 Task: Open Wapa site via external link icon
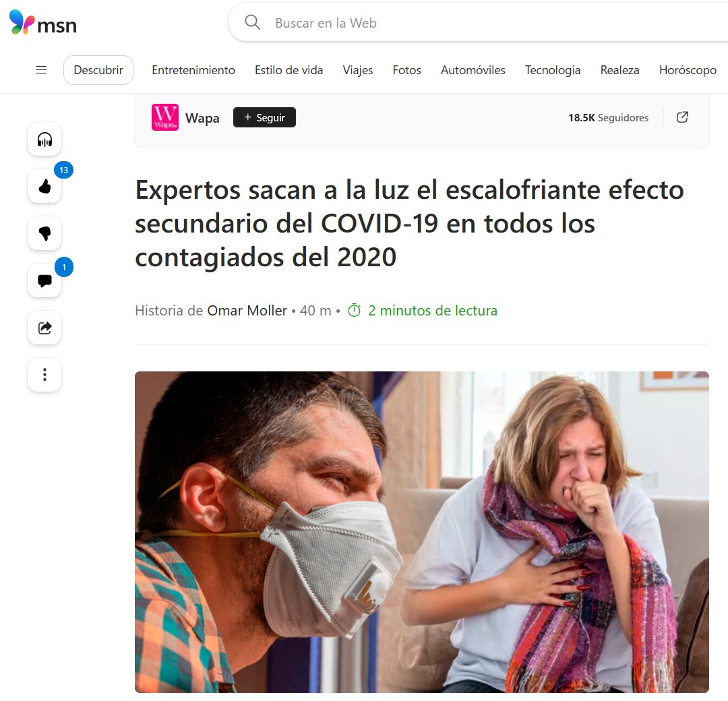682,117
